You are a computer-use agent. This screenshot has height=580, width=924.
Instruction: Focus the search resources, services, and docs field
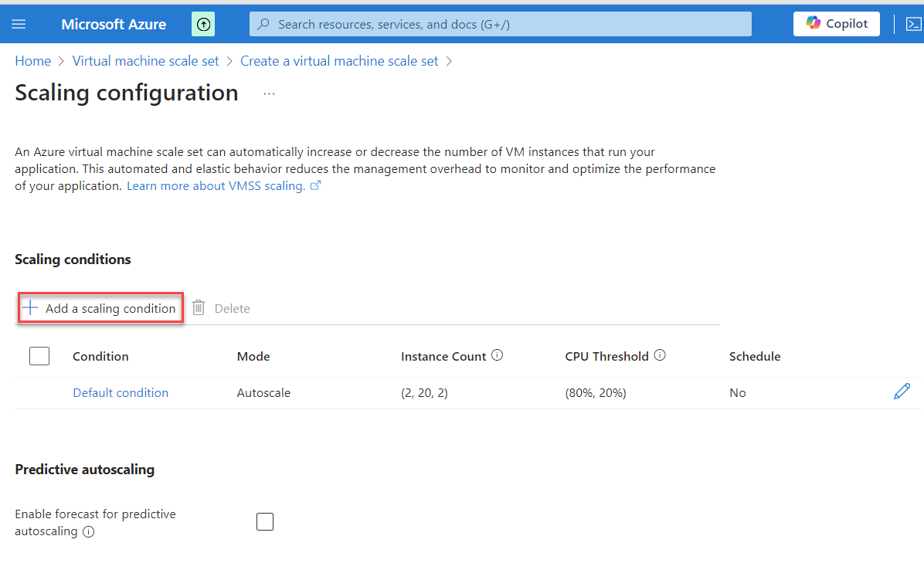(x=500, y=24)
